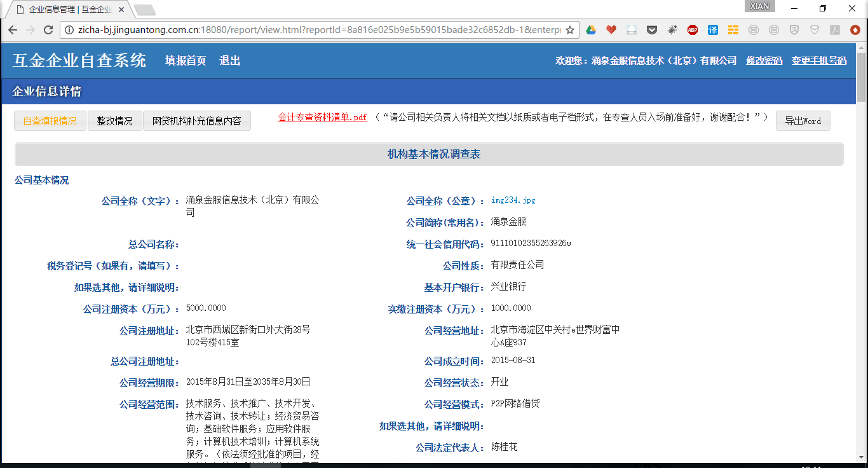Screen dimensions: 868x468
Task: View site info icon in address bar
Action: pyautogui.click(x=69, y=30)
